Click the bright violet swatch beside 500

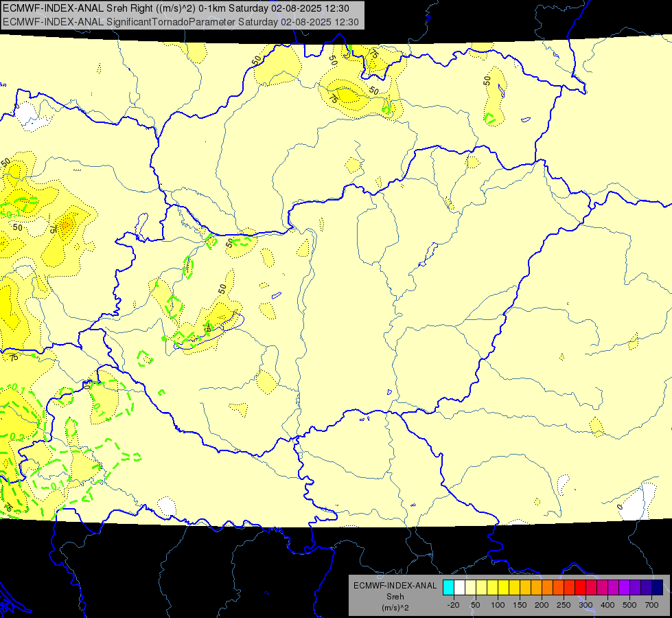coord(624,587)
